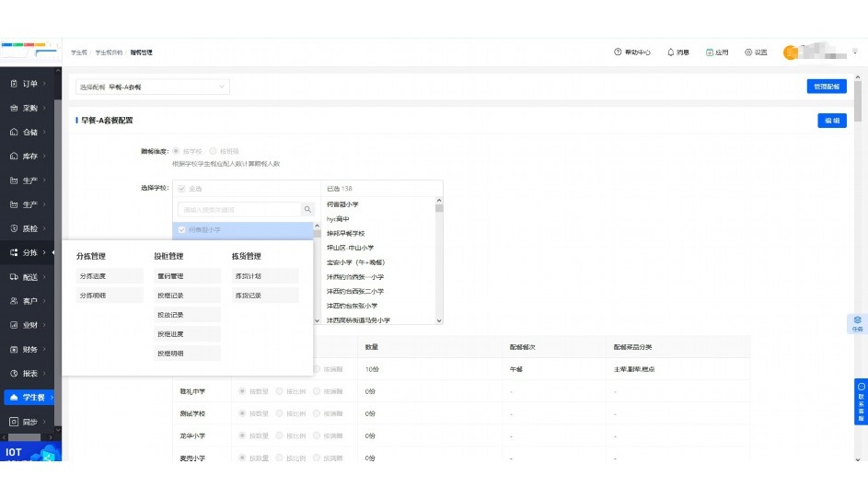Click the 质检 quality check icon

pos(14,228)
